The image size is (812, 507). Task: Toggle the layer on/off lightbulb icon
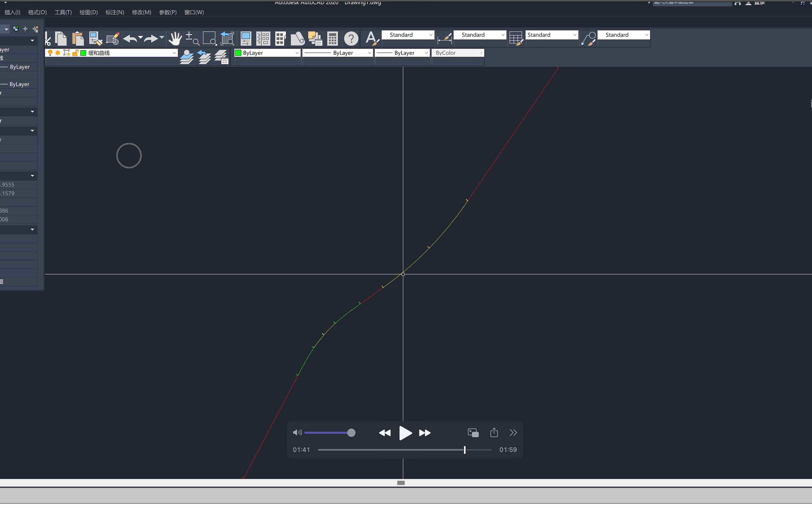click(x=50, y=53)
